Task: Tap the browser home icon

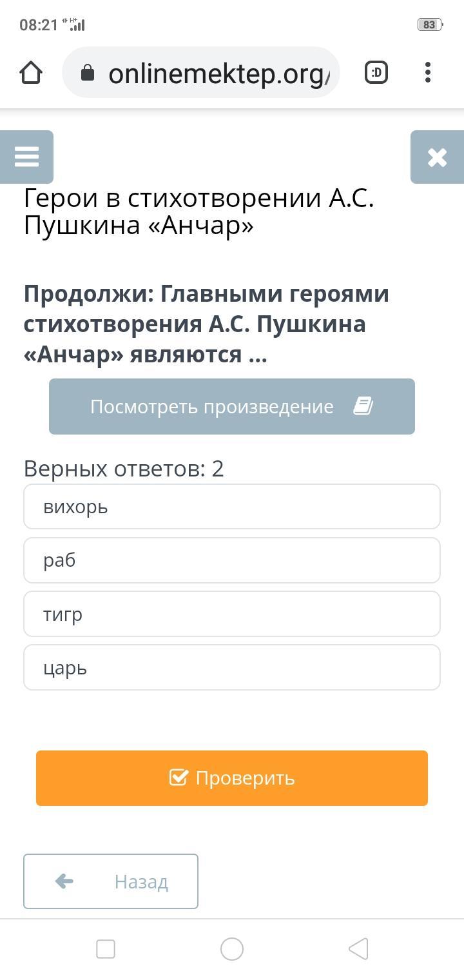Action: 31,73
